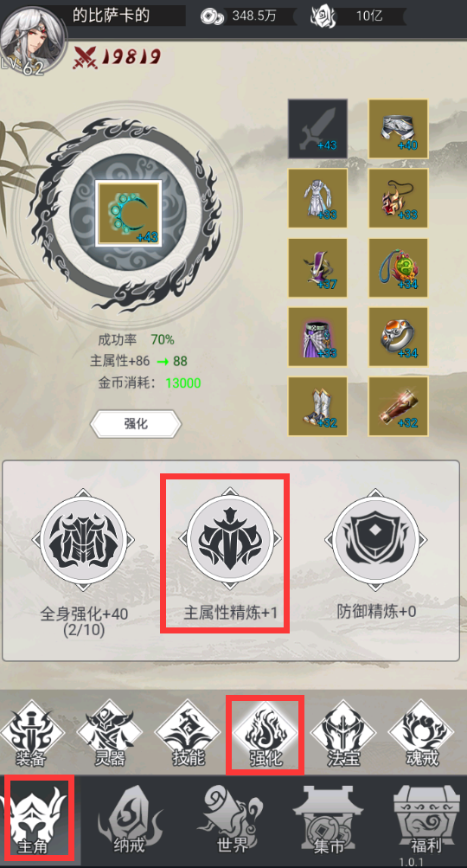Open the 装备 equipment tab
The width and height of the screenshot is (467, 868).
(x=31, y=734)
